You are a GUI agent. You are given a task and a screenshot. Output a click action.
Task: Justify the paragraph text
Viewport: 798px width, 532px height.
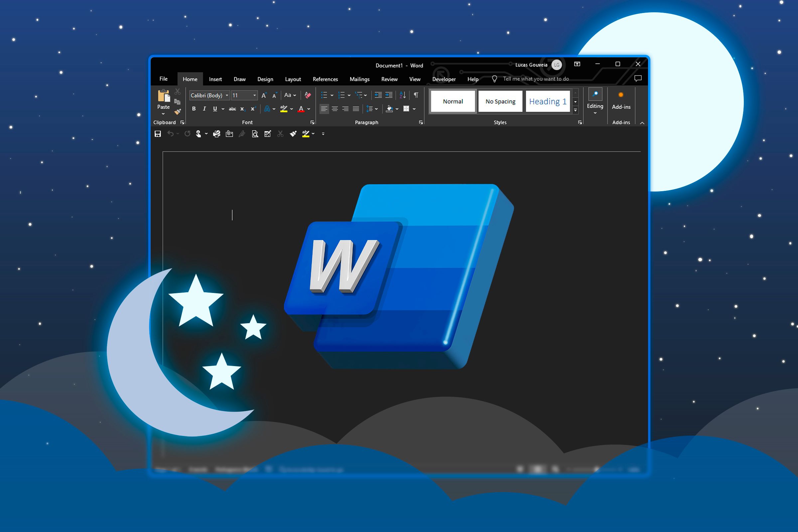356,109
